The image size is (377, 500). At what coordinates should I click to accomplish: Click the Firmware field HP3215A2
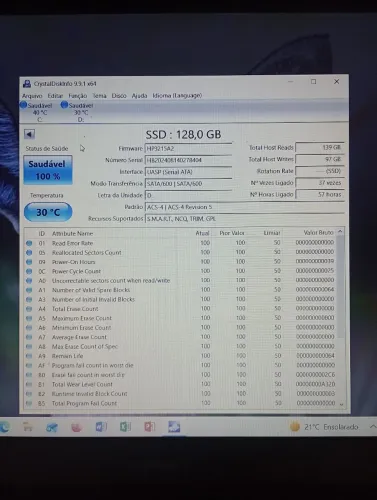(x=188, y=149)
